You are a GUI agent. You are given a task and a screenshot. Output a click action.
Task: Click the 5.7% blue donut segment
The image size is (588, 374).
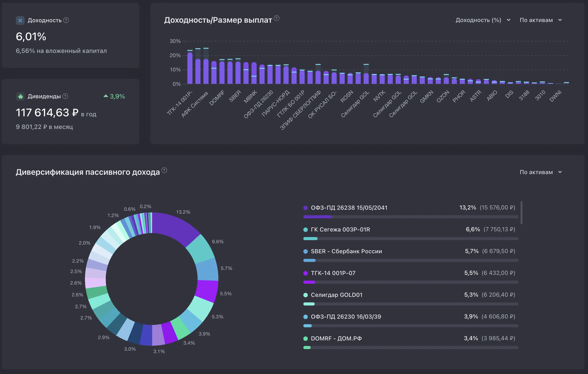[207, 270]
